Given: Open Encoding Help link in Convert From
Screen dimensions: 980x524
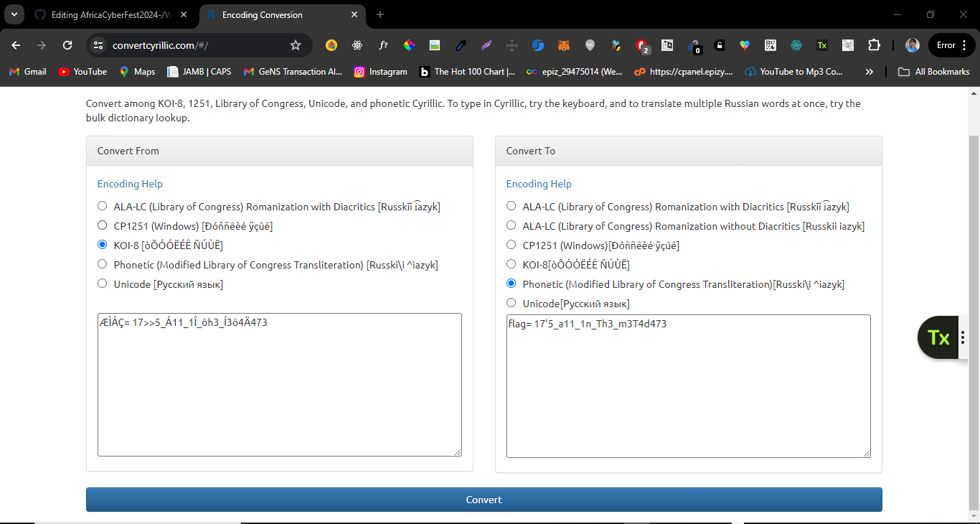Looking at the screenshot, I should coord(130,184).
